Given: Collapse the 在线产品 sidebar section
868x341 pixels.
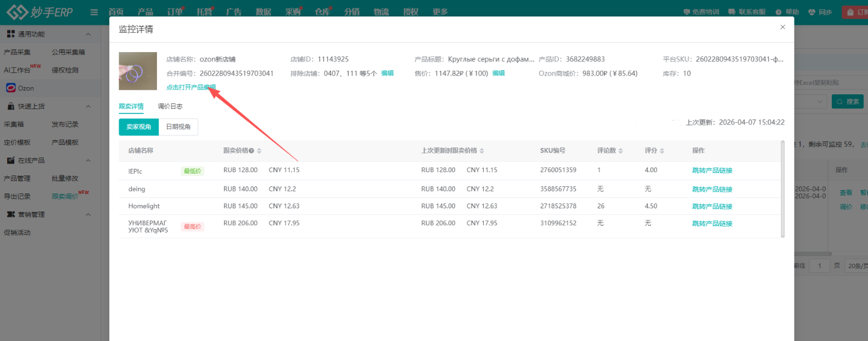Looking at the screenshot, I should (x=88, y=161).
